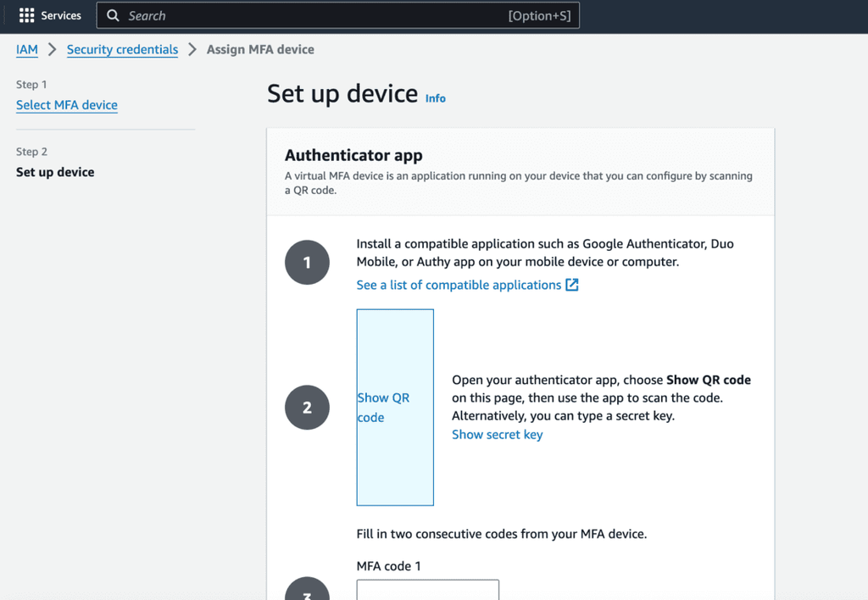Click the breadcrumb chevron after Security credentials
This screenshot has height=600, width=868.
tap(192, 49)
